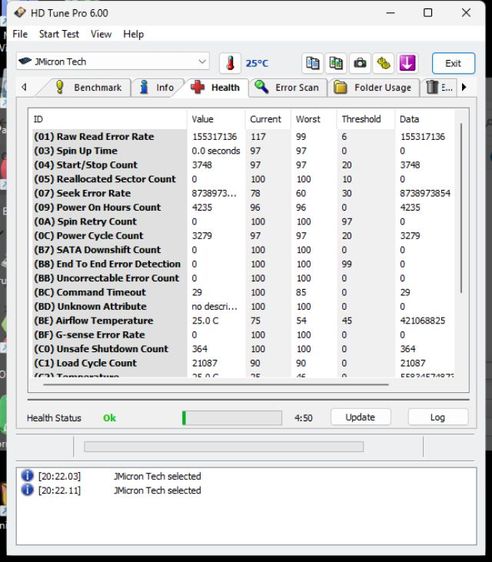Select the (B8) End To End Error Detection row
The width and height of the screenshot is (492, 562).
coord(244,264)
